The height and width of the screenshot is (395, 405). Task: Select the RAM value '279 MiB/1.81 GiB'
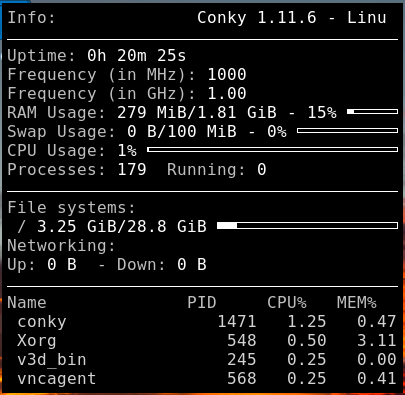[x=197, y=112]
